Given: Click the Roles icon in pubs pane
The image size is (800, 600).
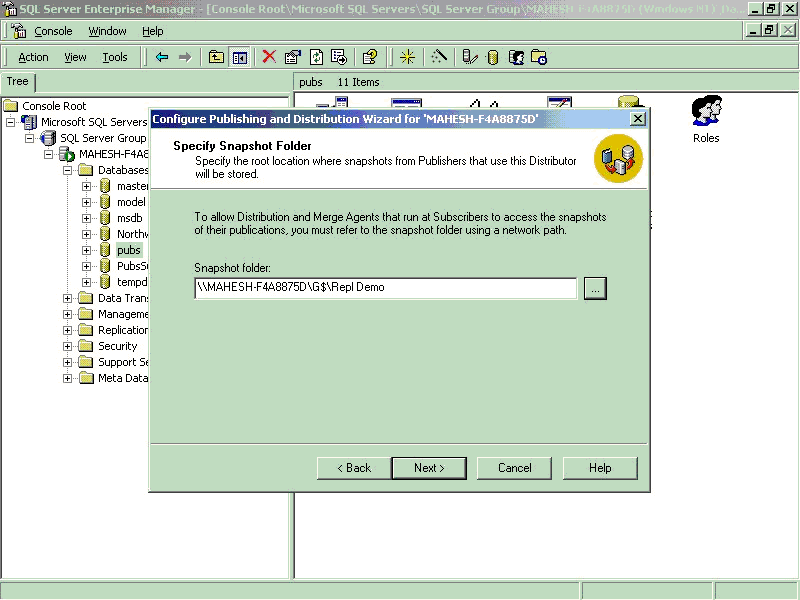Looking at the screenshot, I should point(707,110).
